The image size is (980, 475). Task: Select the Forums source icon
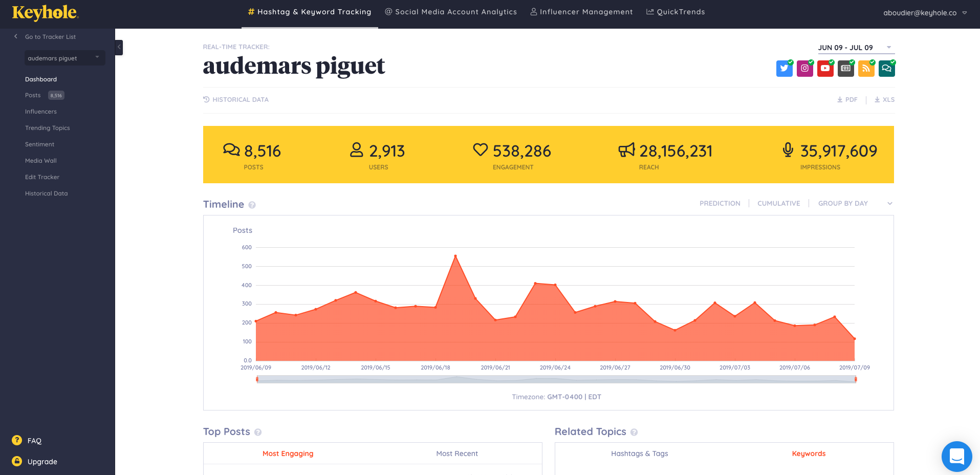887,68
